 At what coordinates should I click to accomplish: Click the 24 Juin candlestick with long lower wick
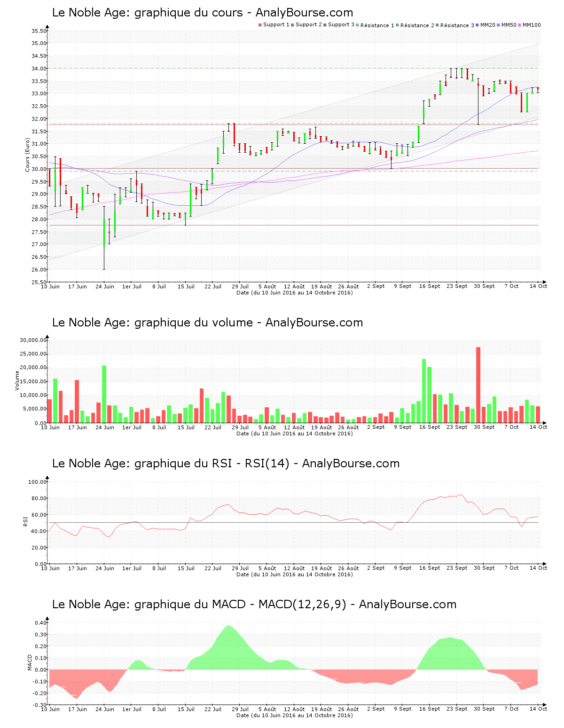coord(104,238)
